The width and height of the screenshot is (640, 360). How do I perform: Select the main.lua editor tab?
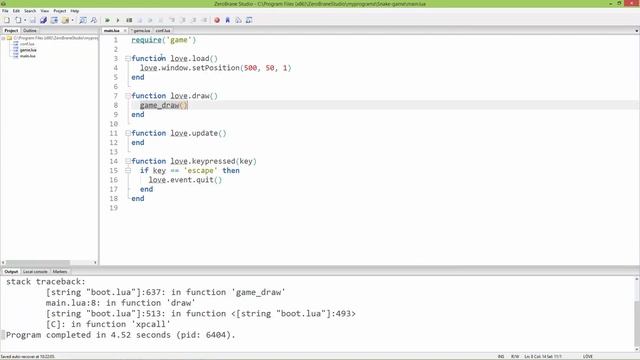pyautogui.click(x=112, y=31)
